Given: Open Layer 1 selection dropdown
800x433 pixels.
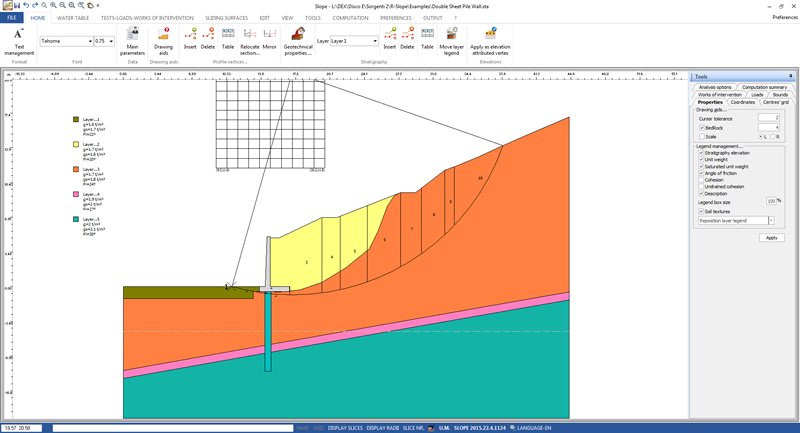Looking at the screenshot, I should coord(375,41).
